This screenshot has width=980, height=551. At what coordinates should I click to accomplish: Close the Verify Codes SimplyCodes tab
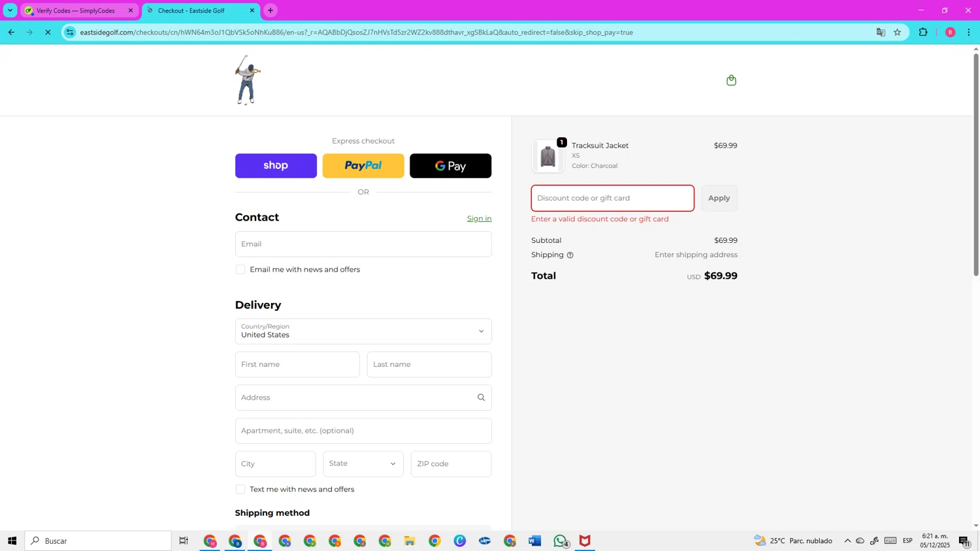click(x=130, y=10)
